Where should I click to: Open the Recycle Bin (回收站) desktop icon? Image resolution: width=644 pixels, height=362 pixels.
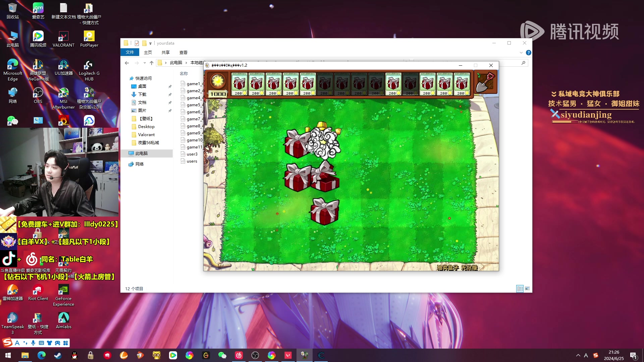point(12,11)
